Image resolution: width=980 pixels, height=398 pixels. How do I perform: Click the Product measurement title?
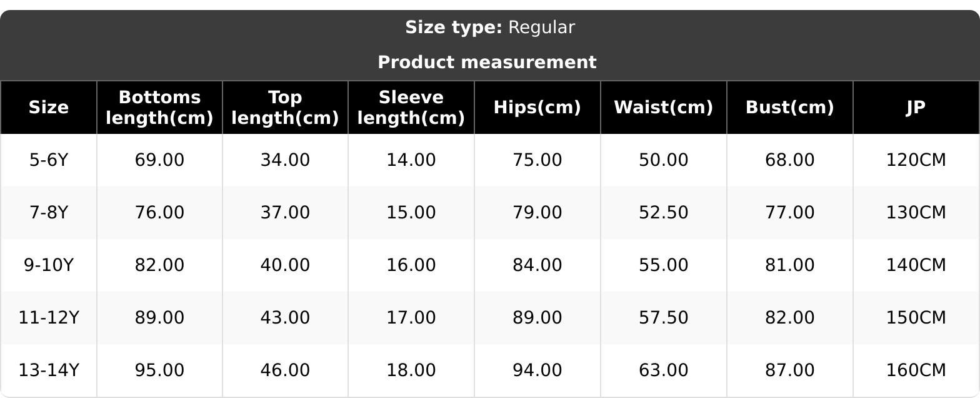(487, 63)
